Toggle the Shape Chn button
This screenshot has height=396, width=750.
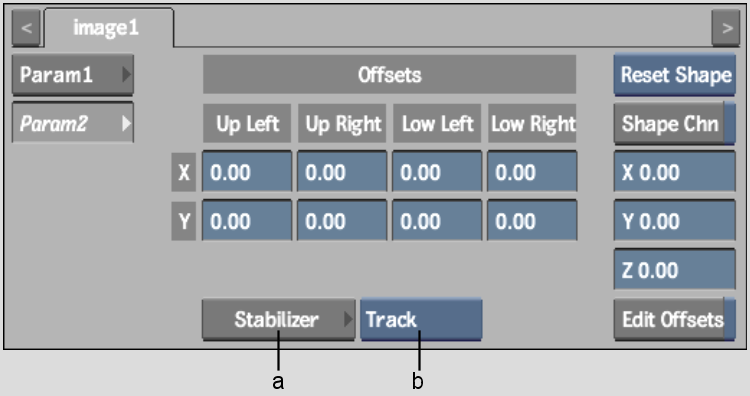(x=674, y=123)
